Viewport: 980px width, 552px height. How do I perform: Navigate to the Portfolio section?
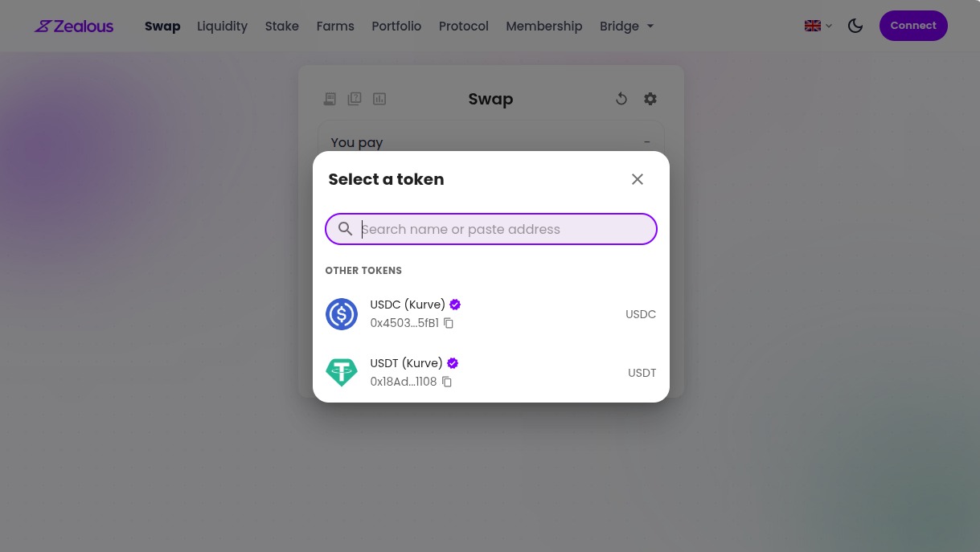[396, 27]
